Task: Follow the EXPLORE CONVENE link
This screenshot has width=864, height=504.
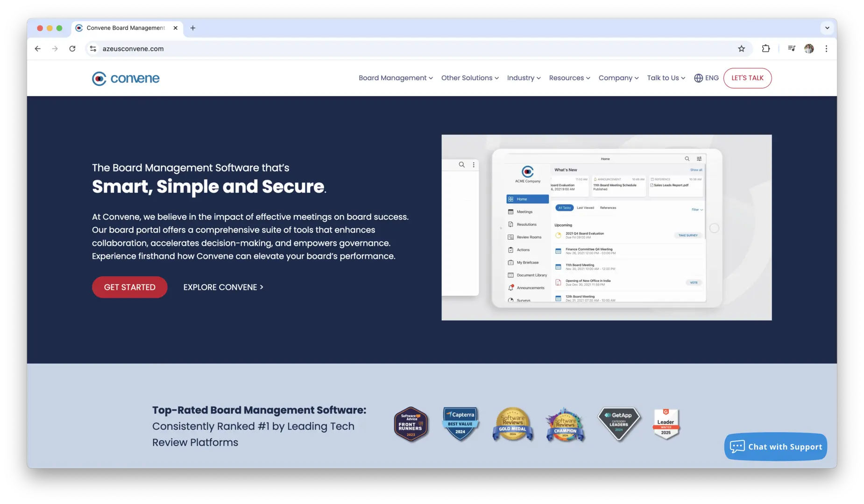Action: pos(223,287)
